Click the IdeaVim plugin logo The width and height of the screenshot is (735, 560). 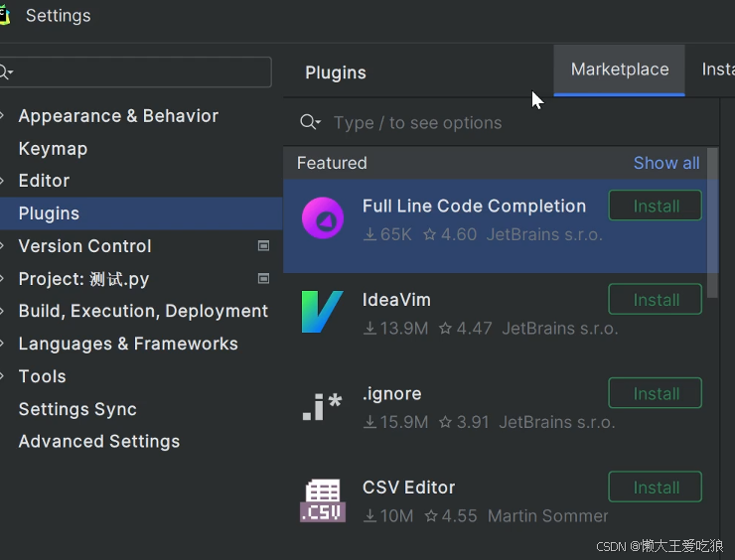pyautogui.click(x=323, y=312)
